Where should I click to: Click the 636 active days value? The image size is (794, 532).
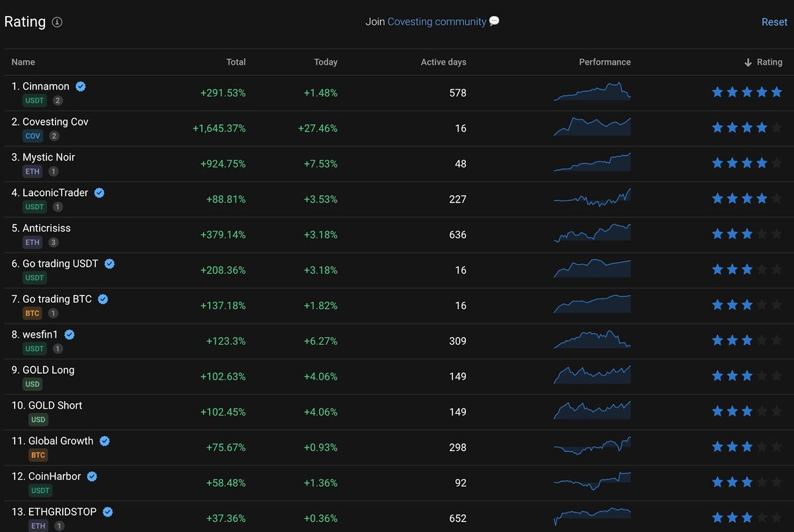click(458, 235)
